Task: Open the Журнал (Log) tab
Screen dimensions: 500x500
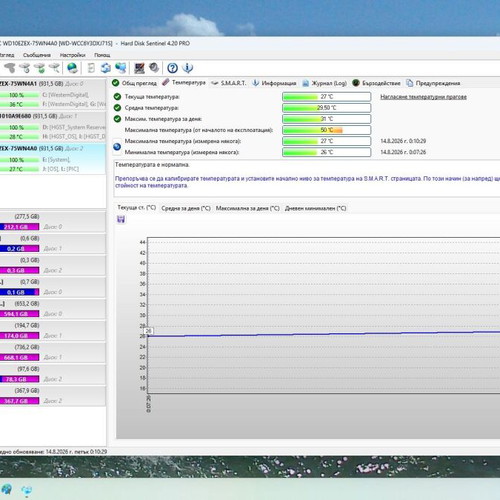Action: point(324,83)
